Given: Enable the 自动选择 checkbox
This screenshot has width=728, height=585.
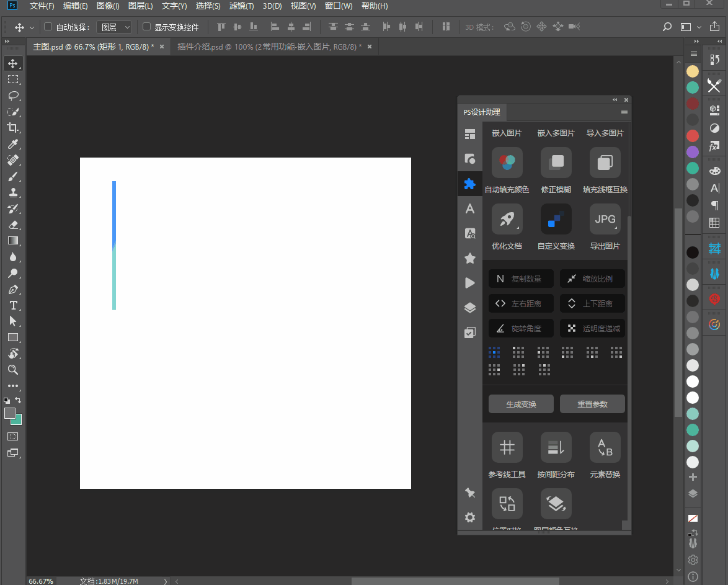Looking at the screenshot, I should pos(48,27).
